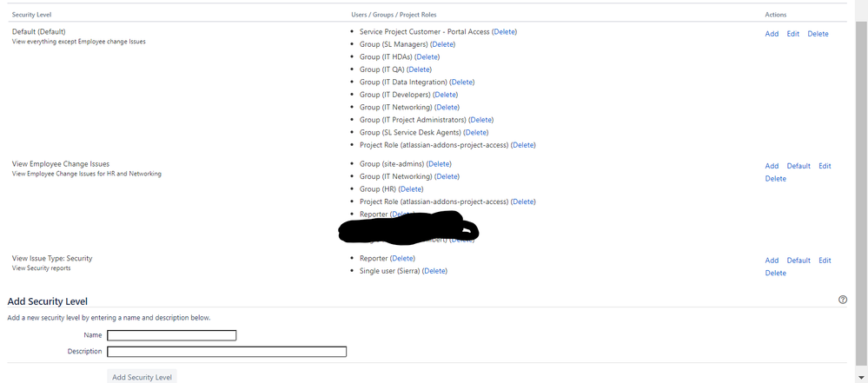
Task: Click the Add Security Level section heading
Action: [48, 301]
